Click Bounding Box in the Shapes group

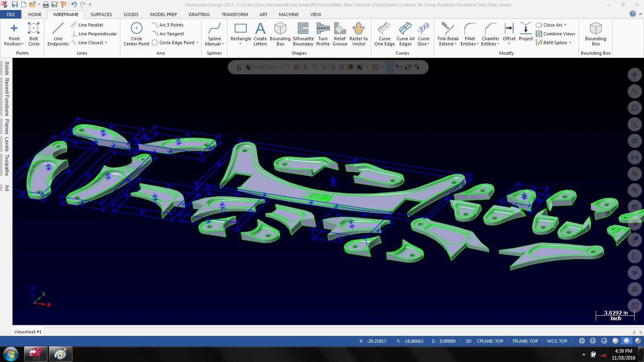(280, 34)
